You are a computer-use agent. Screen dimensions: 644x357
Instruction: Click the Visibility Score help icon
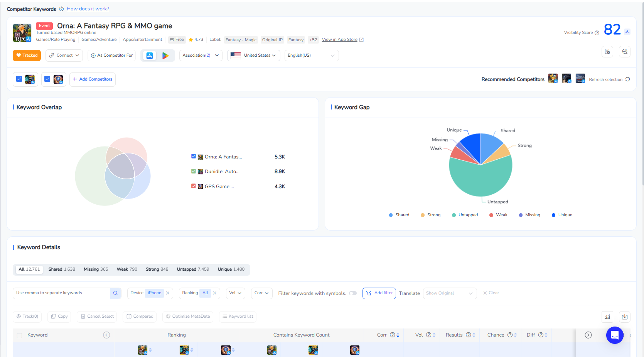[x=597, y=33]
